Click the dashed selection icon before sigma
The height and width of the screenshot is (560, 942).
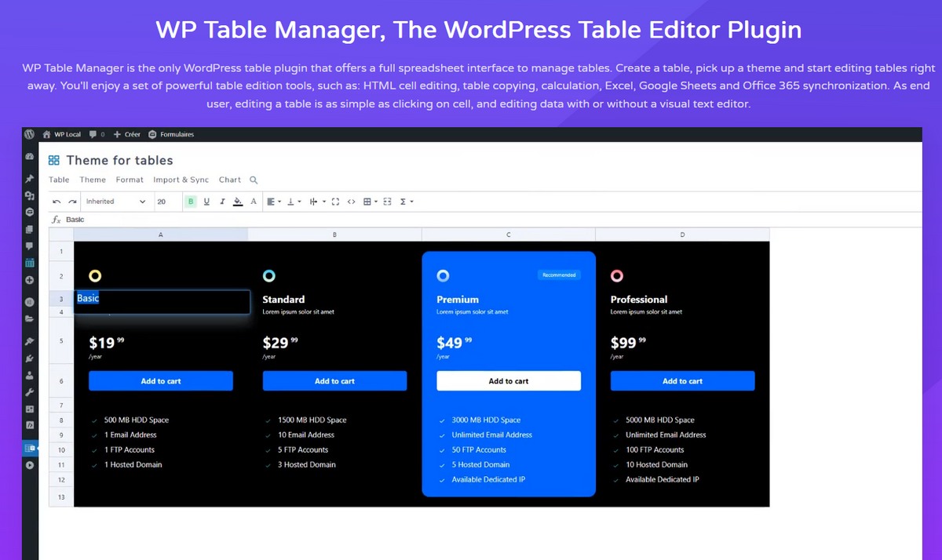tap(387, 202)
